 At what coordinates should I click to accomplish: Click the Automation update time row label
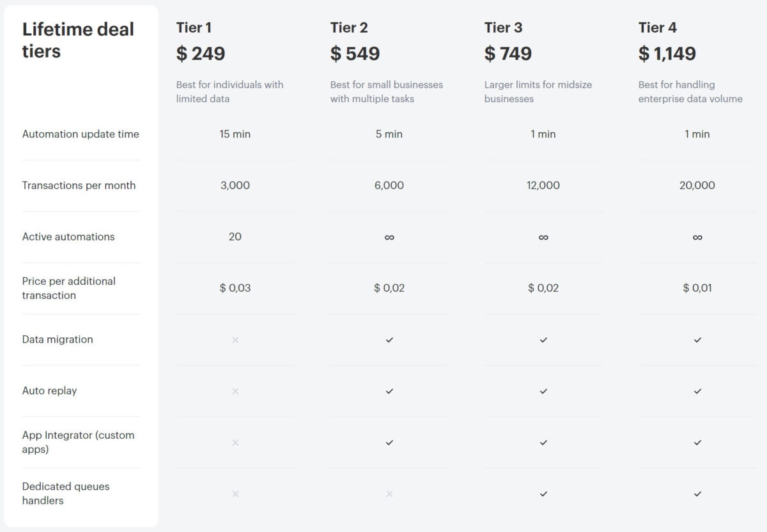point(81,134)
